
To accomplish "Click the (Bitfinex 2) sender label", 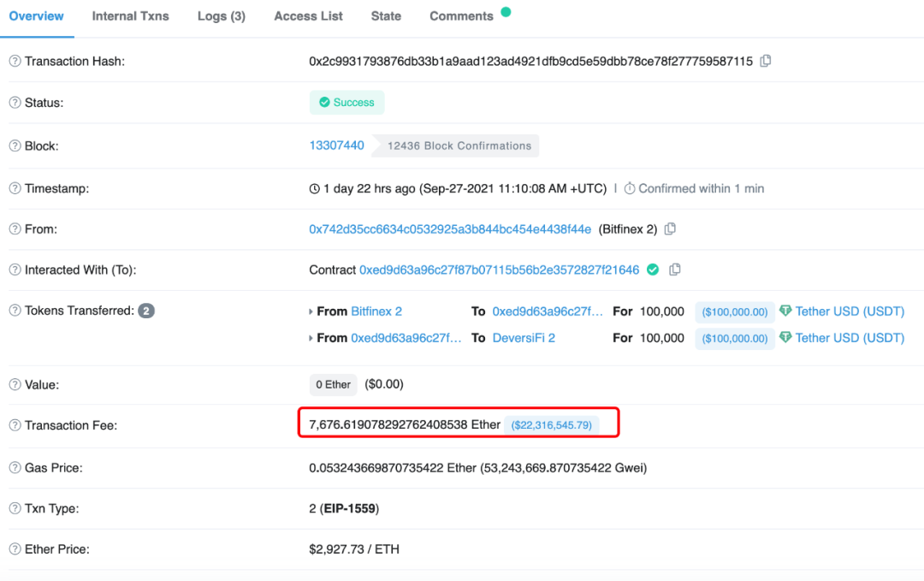I will coord(628,229).
